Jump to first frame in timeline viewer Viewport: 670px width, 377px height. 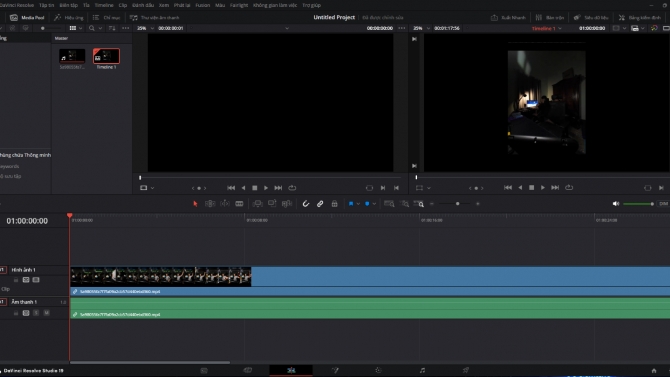[x=508, y=188]
